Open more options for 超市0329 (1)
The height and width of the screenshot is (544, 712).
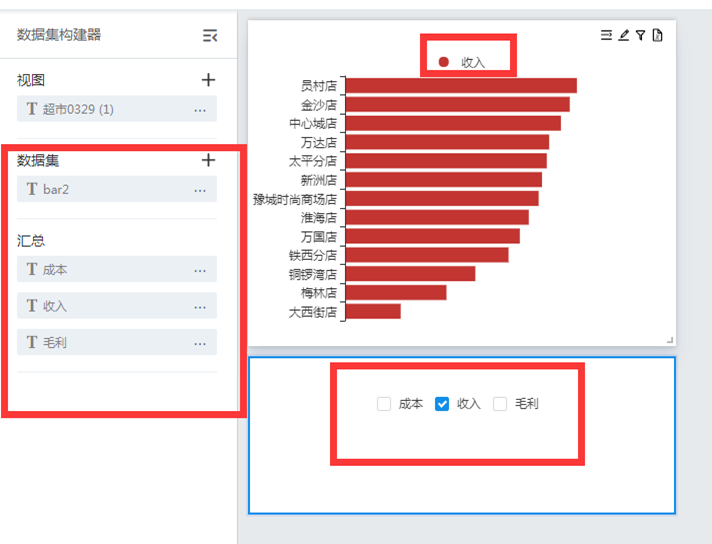click(x=200, y=110)
